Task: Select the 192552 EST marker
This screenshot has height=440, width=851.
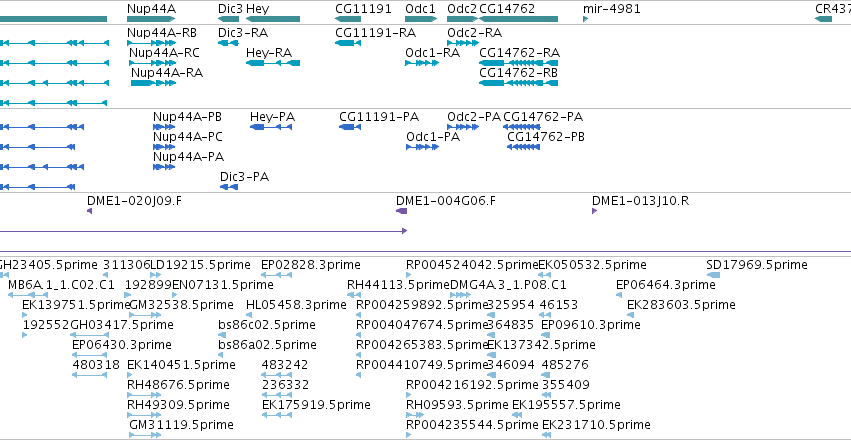Action: tap(24, 335)
